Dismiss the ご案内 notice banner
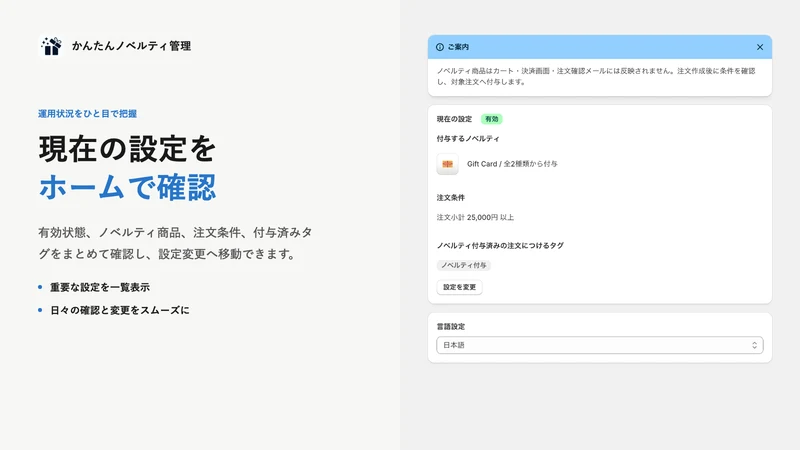Screen dimensions: 800x450 pyautogui.click(x=760, y=47)
